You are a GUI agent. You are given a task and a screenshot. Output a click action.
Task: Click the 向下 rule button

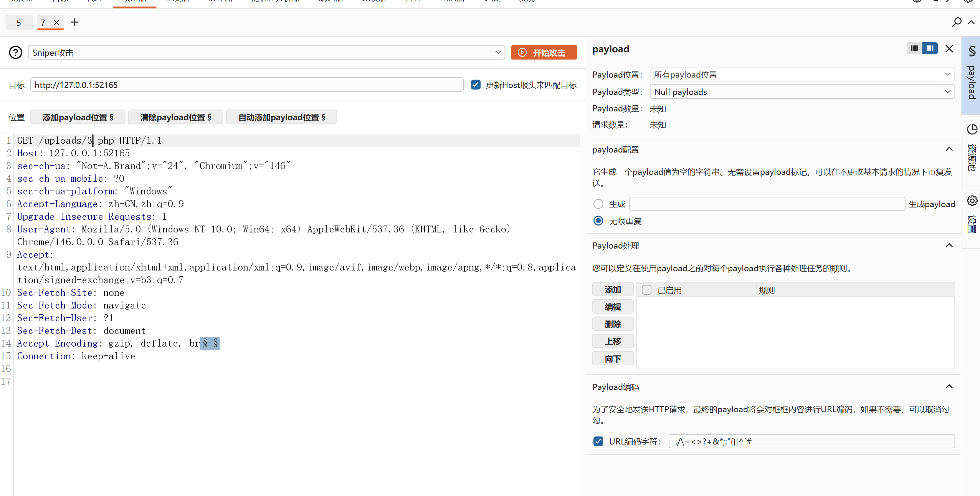pos(613,359)
